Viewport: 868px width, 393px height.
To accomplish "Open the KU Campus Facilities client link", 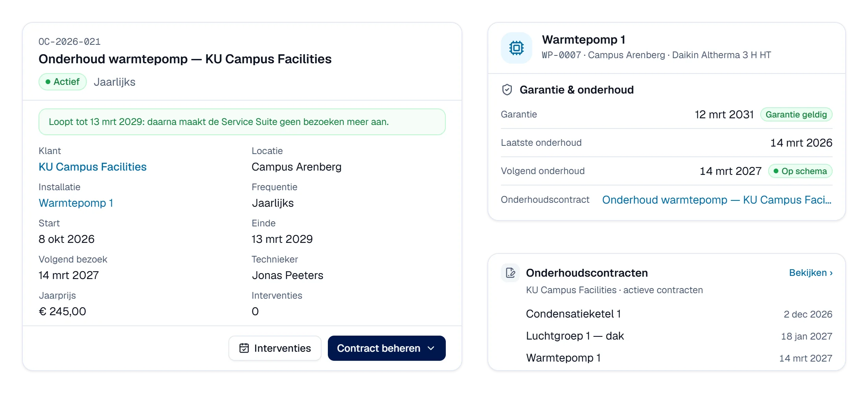I will 92,167.
